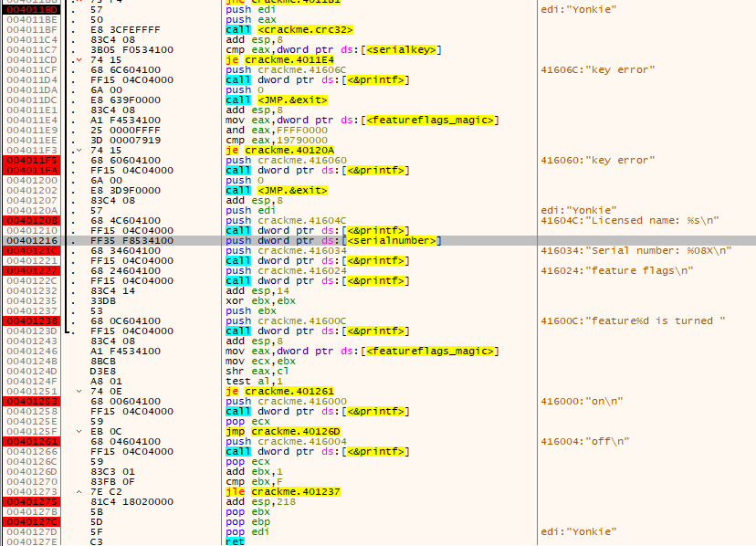Toggle breakpoint at address 004011BD
This screenshot has height=546, width=756.
33,9
